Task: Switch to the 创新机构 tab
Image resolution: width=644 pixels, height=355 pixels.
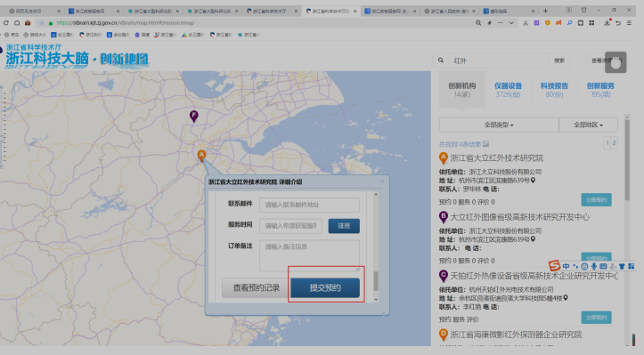Action: click(x=462, y=90)
